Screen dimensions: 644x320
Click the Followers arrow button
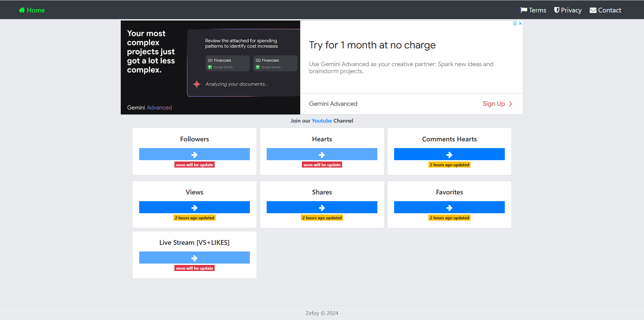(x=194, y=154)
